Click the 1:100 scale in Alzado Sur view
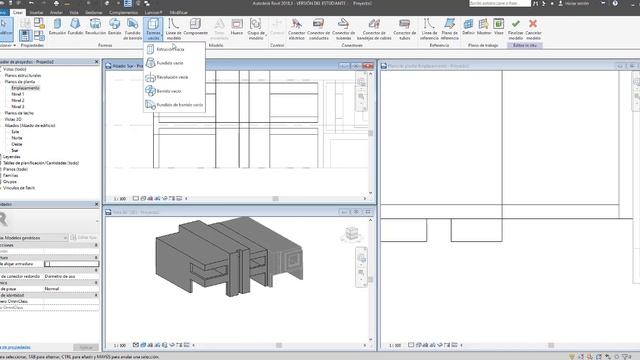640x360 pixels. pyautogui.click(x=120, y=198)
